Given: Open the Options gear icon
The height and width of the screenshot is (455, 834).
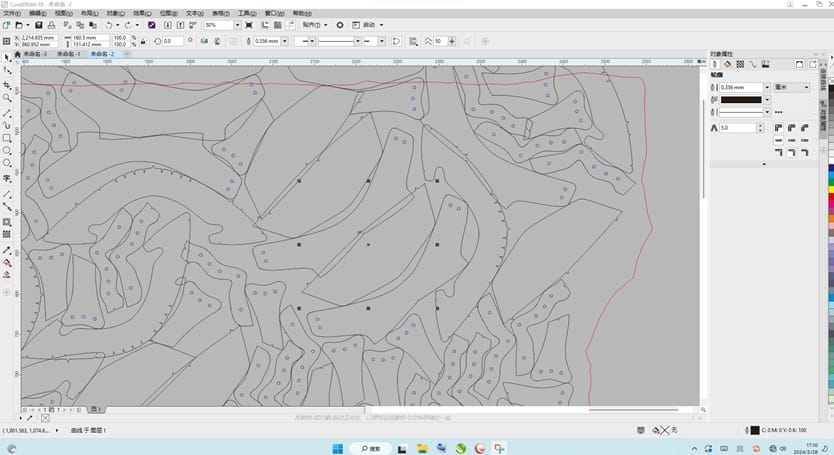Looking at the screenshot, I should pyautogui.click(x=340, y=24).
